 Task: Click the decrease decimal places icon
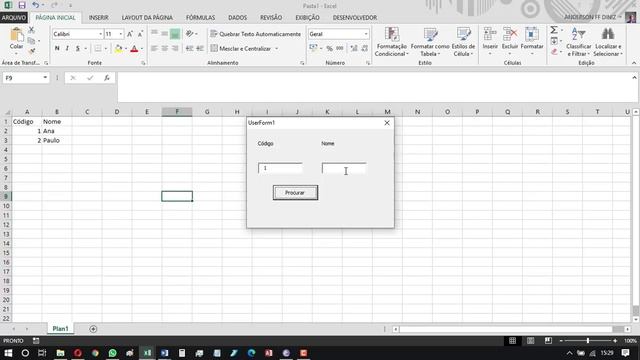click(x=364, y=49)
